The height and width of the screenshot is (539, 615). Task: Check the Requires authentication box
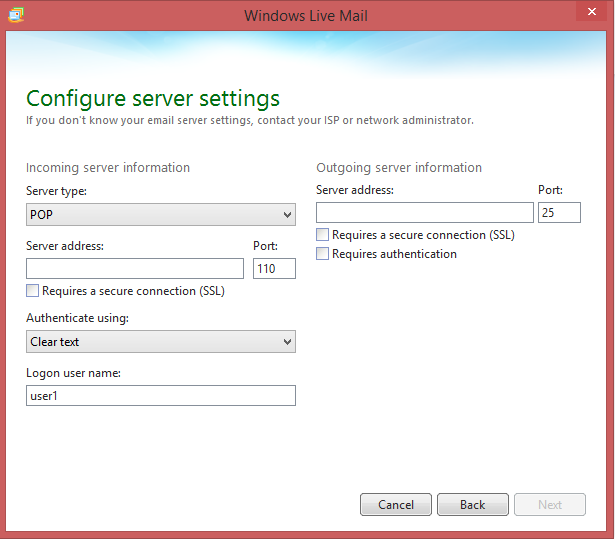[323, 254]
